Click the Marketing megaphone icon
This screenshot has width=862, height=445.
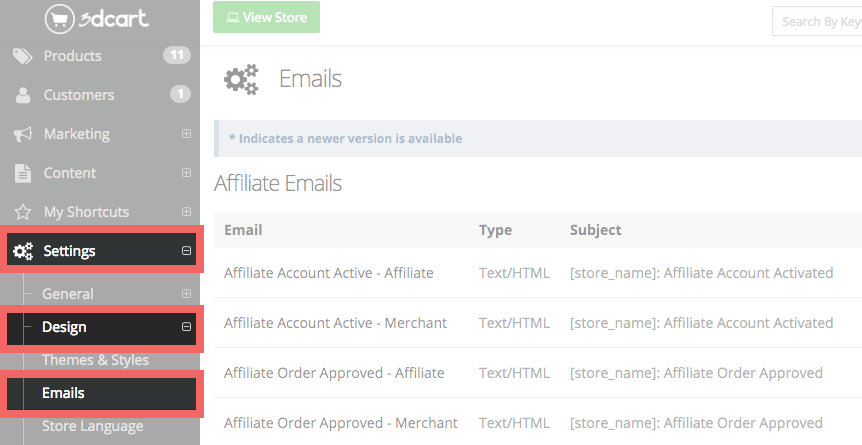pos(23,134)
